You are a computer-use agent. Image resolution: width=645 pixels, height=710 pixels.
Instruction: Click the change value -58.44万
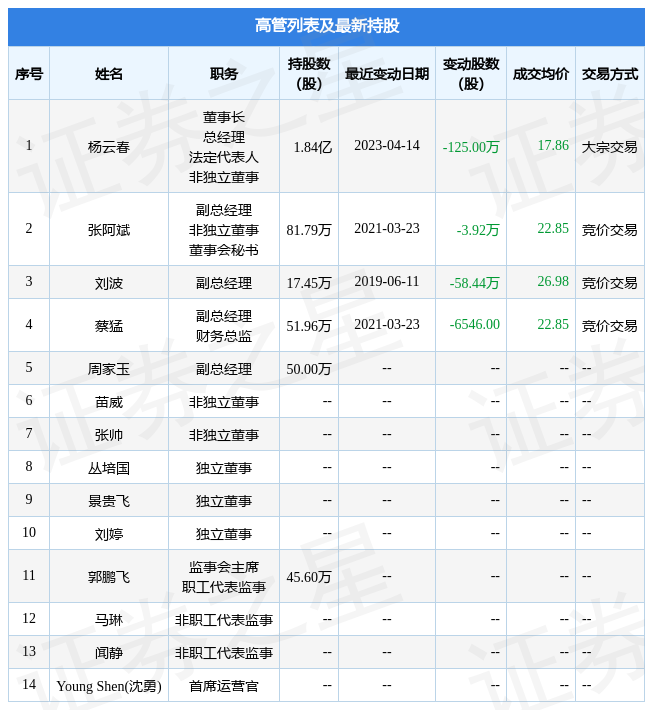(475, 283)
